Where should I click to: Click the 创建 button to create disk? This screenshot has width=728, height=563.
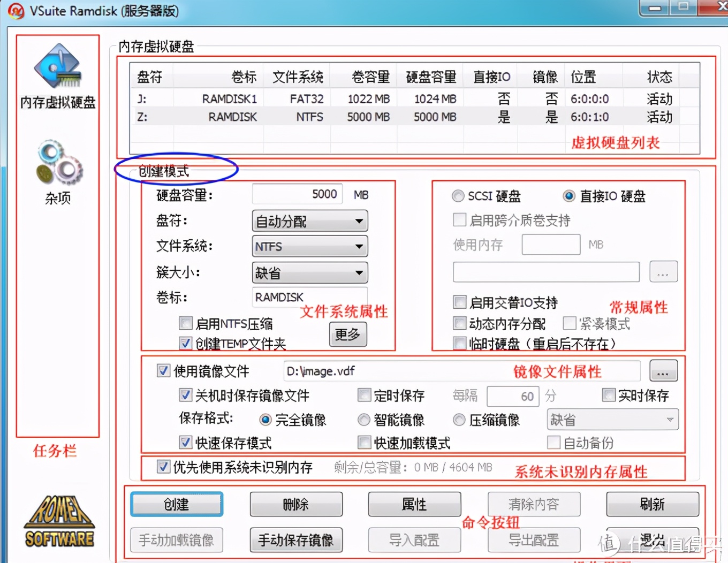click(x=176, y=504)
